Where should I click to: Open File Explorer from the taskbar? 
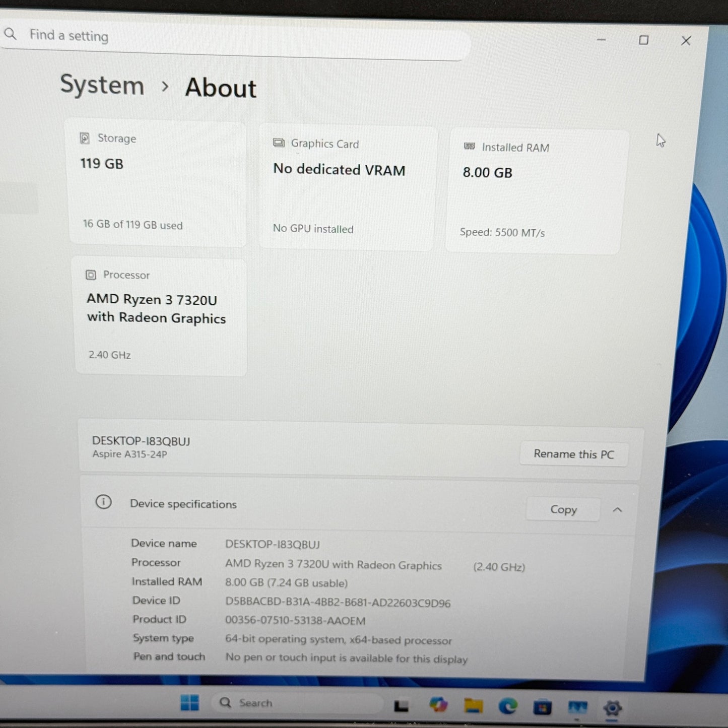pyautogui.click(x=473, y=705)
